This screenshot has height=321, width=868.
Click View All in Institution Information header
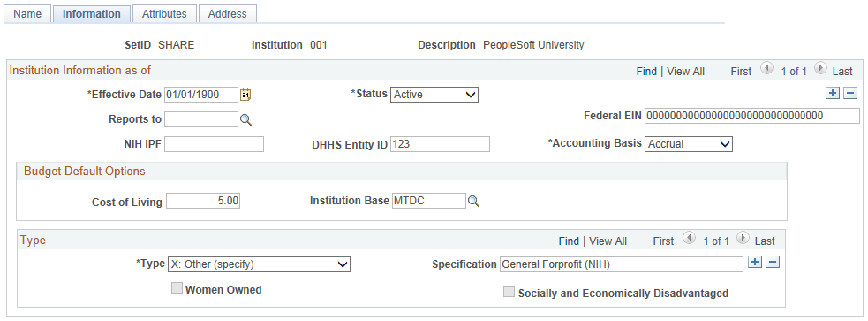coord(685,71)
